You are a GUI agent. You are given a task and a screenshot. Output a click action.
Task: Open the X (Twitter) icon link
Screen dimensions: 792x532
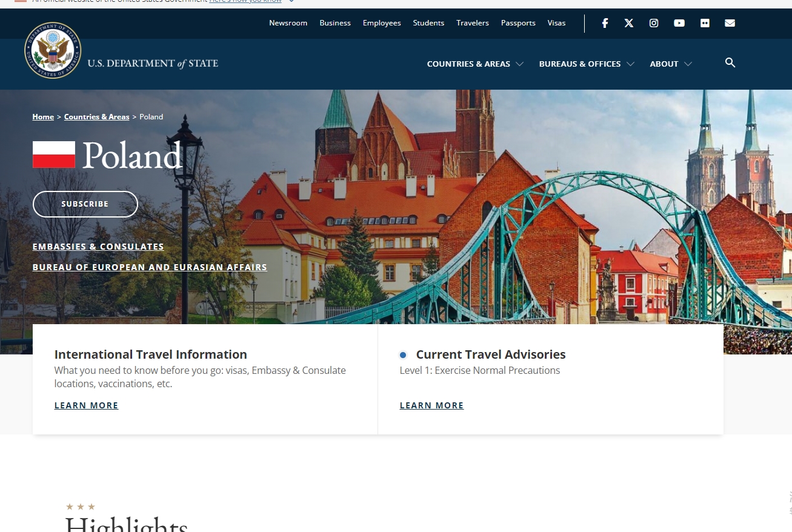pyautogui.click(x=629, y=23)
